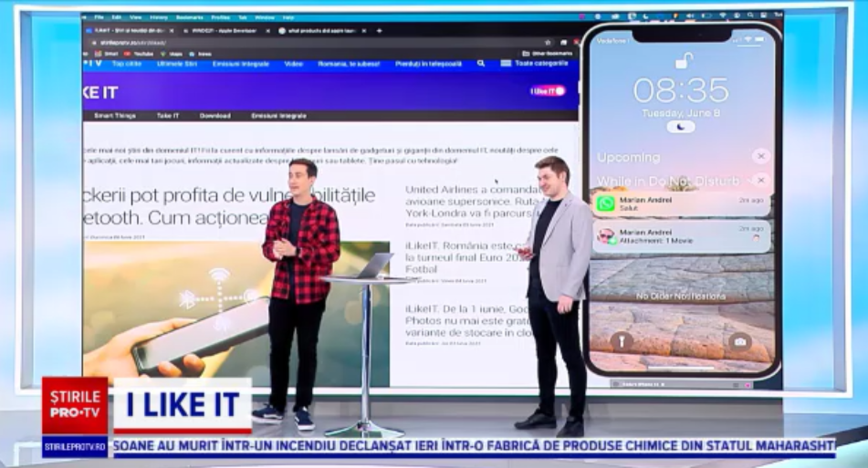The width and height of the screenshot is (868, 468).
Task: Click the padlock icon on lock screen
Action: (682, 62)
